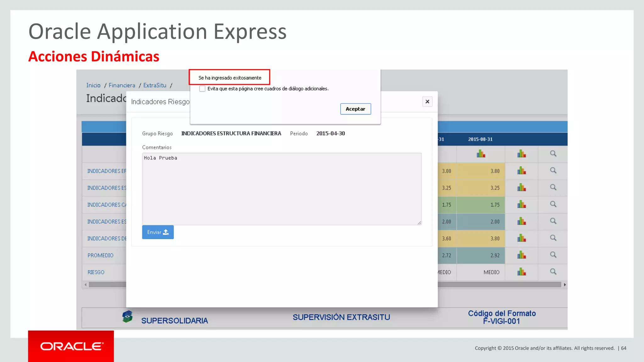Click magnifier icon in the 2.00 row
Image resolution: width=644 pixels, height=362 pixels.
click(x=553, y=221)
